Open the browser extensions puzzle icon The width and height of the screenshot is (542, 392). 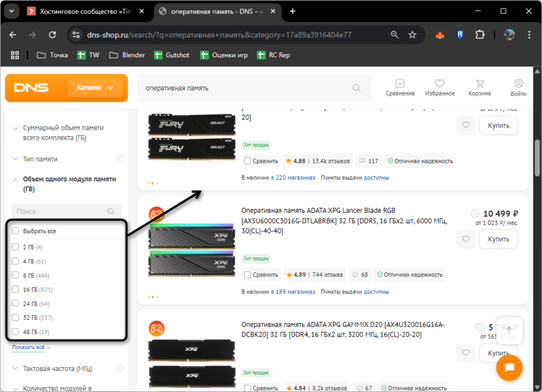[479, 35]
